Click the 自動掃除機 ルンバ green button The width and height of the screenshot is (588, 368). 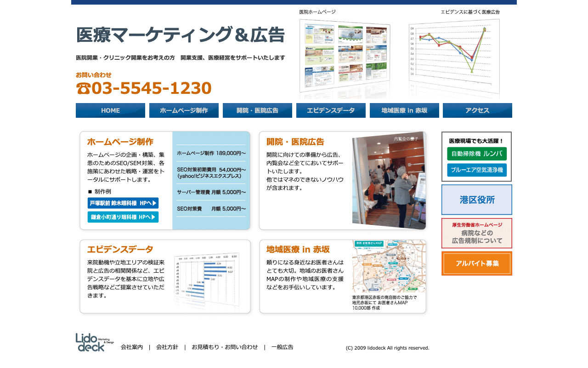click(x=477, y=154)
